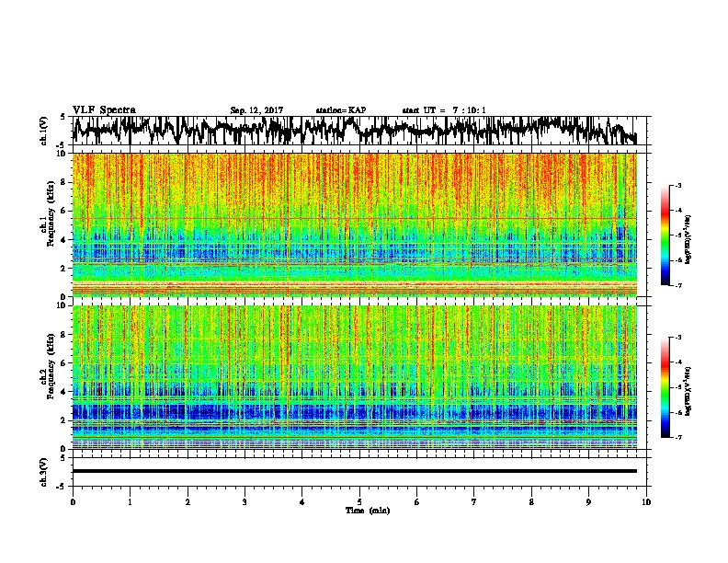Click the ch.2 spectrogram color scale bar
728x563 pixels.
tap(665, 387)
